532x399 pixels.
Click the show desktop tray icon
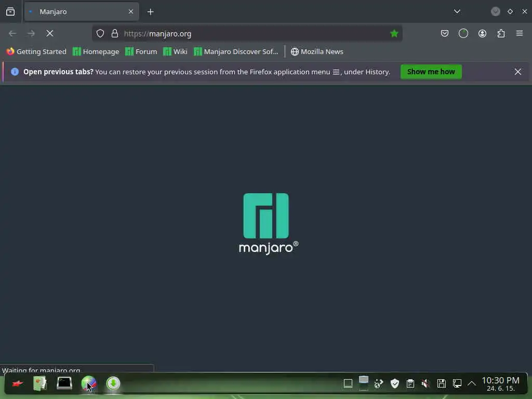click(x=348, y=384)
